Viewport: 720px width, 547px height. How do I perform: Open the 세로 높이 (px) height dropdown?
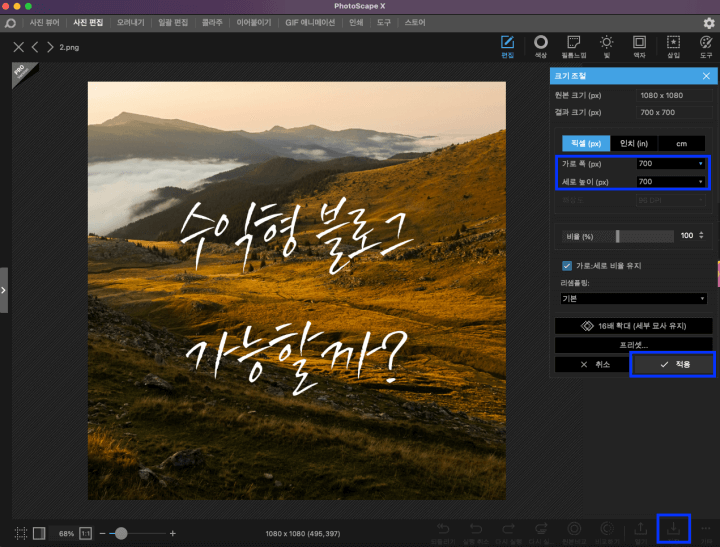700,181
